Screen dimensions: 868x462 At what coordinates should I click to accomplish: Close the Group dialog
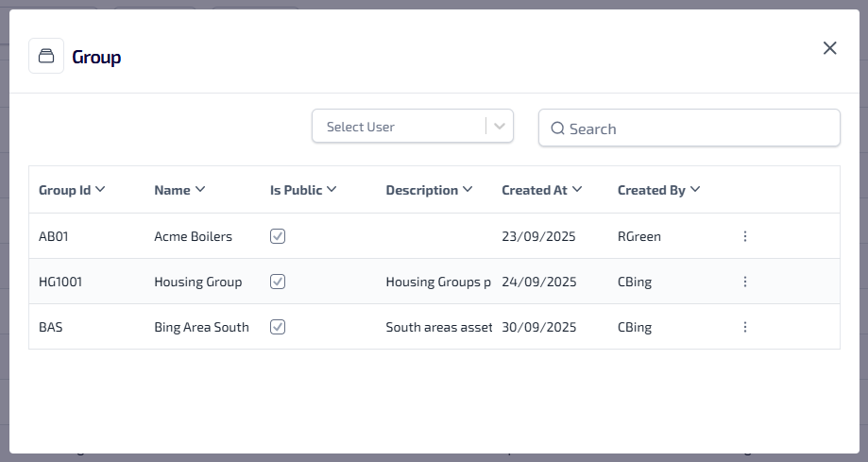(x=829, y=48)
